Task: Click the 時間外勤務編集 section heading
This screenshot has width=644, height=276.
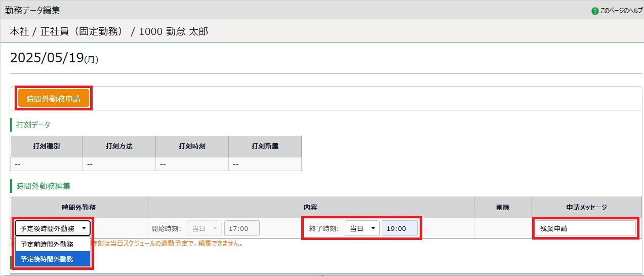Action: [44, 186]
